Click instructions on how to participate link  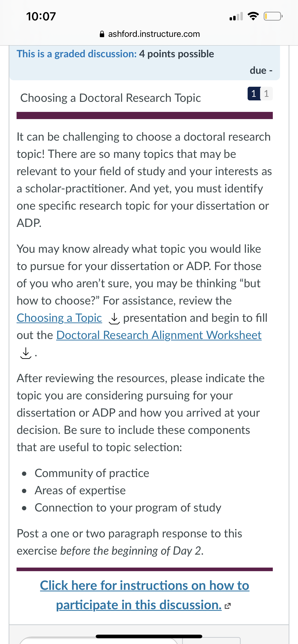[x=144, y=595]
